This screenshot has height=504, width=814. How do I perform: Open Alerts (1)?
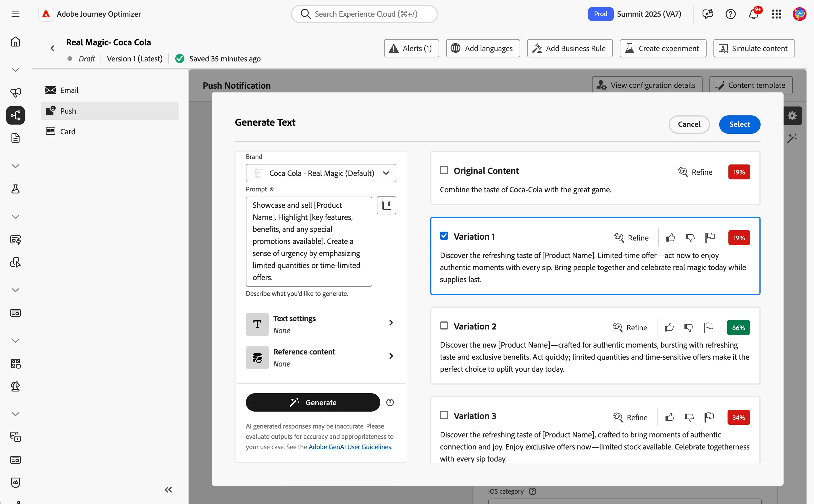click(x=412, y=49)
